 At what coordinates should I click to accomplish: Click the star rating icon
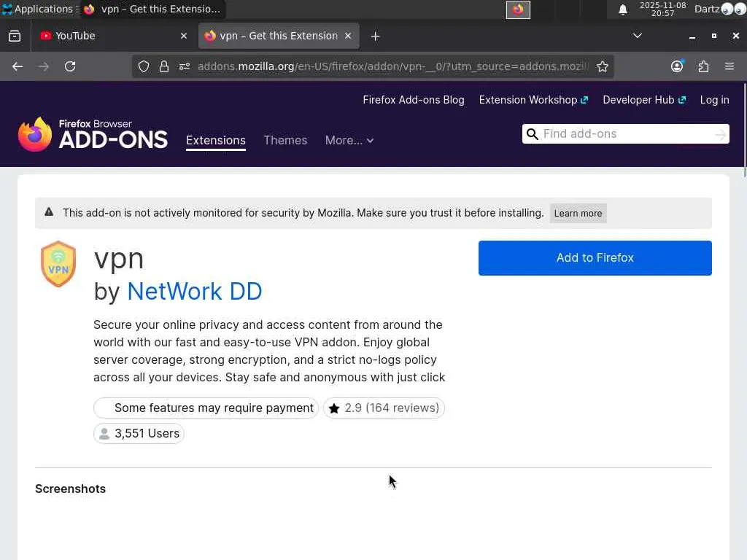coord(334,408)
